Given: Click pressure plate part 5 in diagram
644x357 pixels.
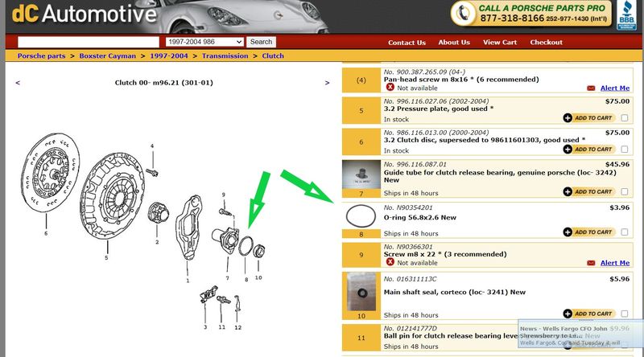Looking at the screenshot, I should click(x=112, y=196).
